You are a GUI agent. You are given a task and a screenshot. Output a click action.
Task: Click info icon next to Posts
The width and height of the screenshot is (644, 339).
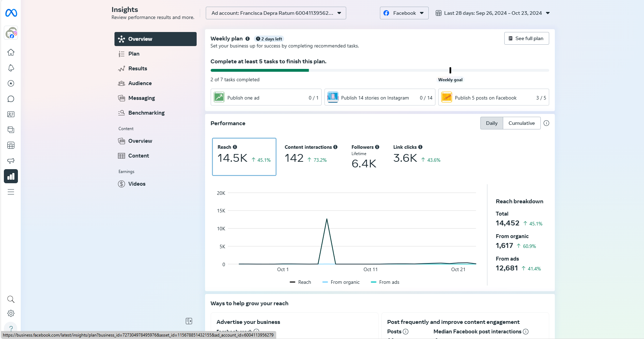pos(406,332)
